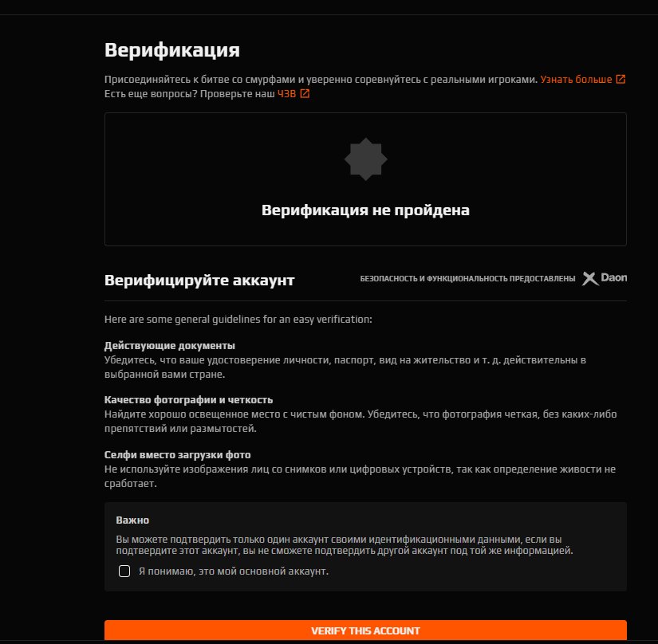
Task: Click the 'Верификация' page heading
Action: (x=172, y=50)
